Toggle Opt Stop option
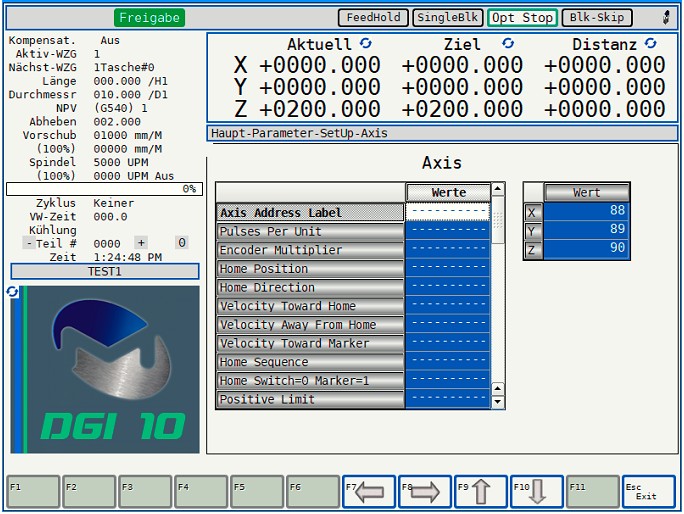This screenshot has width=684, height=514. coord(522,17)
